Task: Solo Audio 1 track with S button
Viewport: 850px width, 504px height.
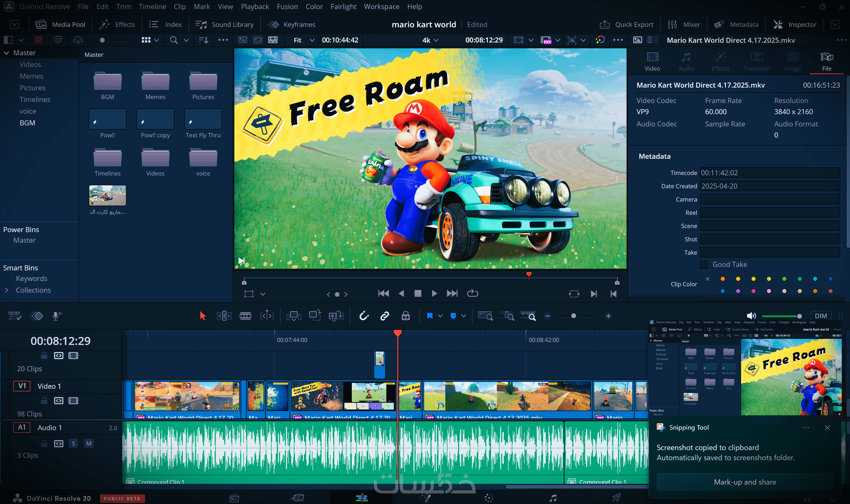Action: [73, 443]
